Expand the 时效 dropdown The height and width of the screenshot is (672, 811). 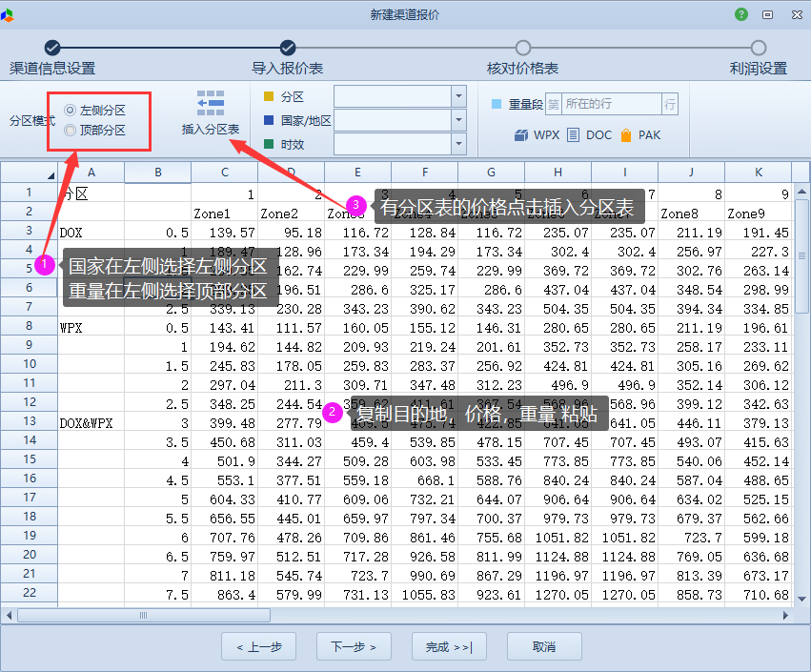tap(458, 144)
